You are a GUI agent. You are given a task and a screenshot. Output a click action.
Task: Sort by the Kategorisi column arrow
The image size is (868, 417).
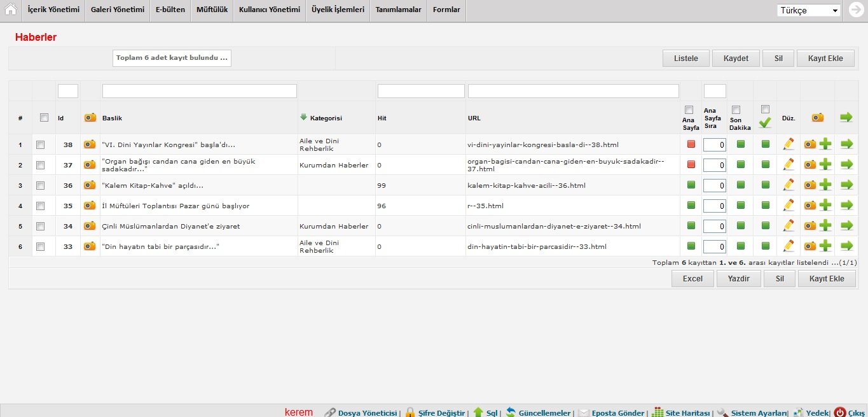click(x=303, y=117)
